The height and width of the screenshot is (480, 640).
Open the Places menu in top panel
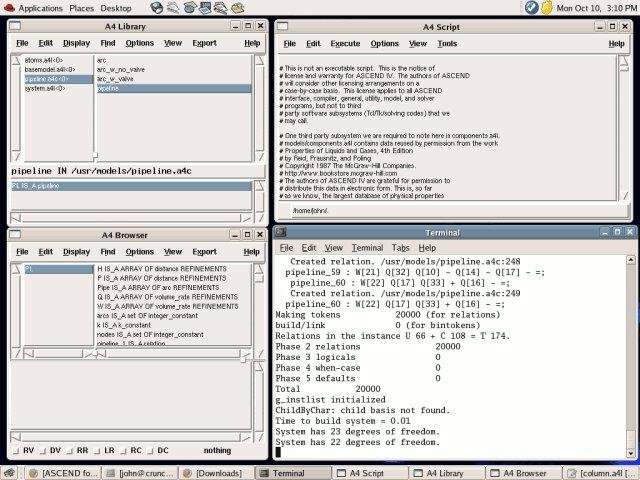81,8
